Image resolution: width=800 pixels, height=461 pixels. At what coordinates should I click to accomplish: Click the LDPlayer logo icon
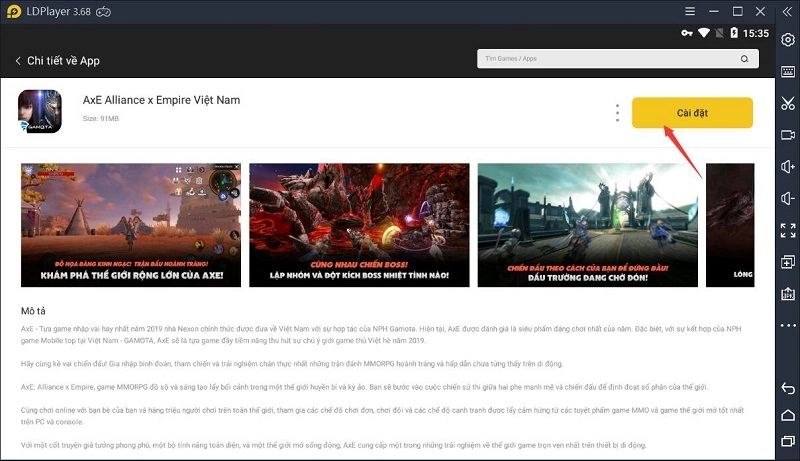pyautogui.click(x=14, y=11)
